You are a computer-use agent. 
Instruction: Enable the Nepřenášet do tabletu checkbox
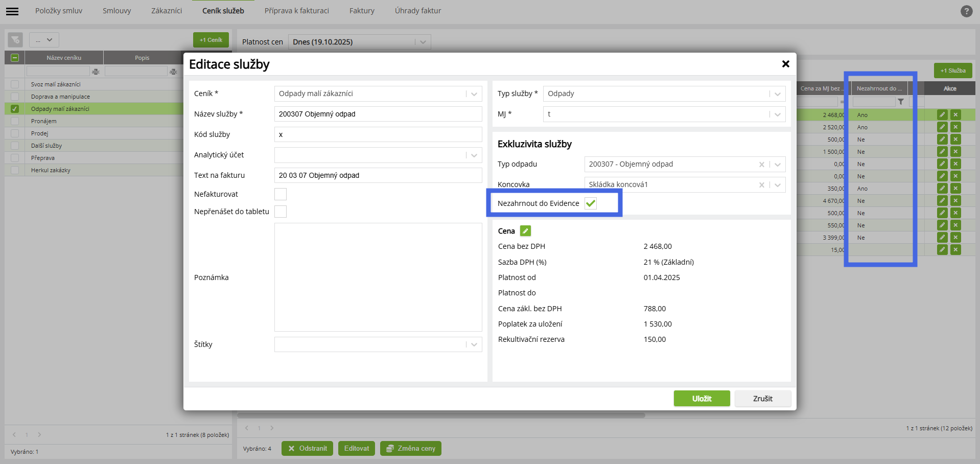tap(281, 212)
